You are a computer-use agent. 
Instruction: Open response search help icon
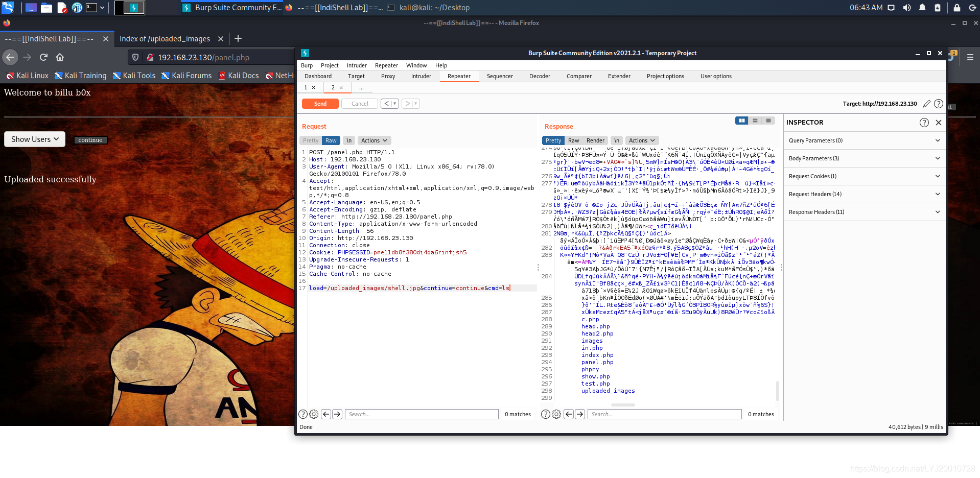click(x=546, y=414)
